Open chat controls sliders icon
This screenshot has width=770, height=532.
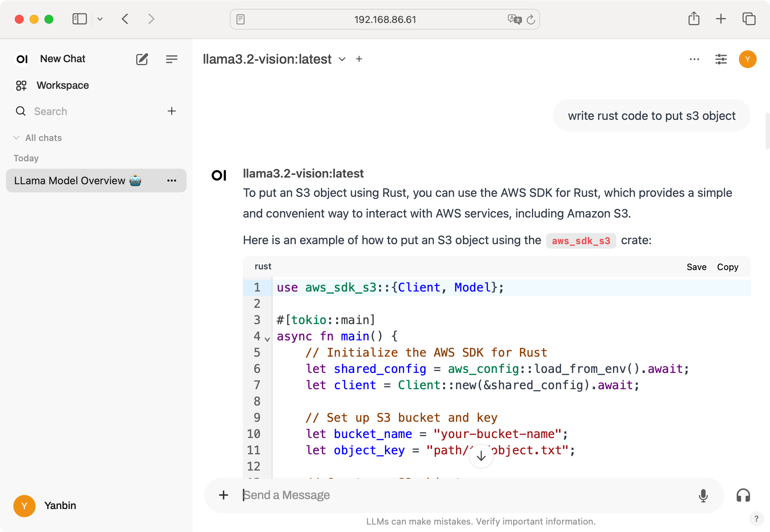click(721, 59)
